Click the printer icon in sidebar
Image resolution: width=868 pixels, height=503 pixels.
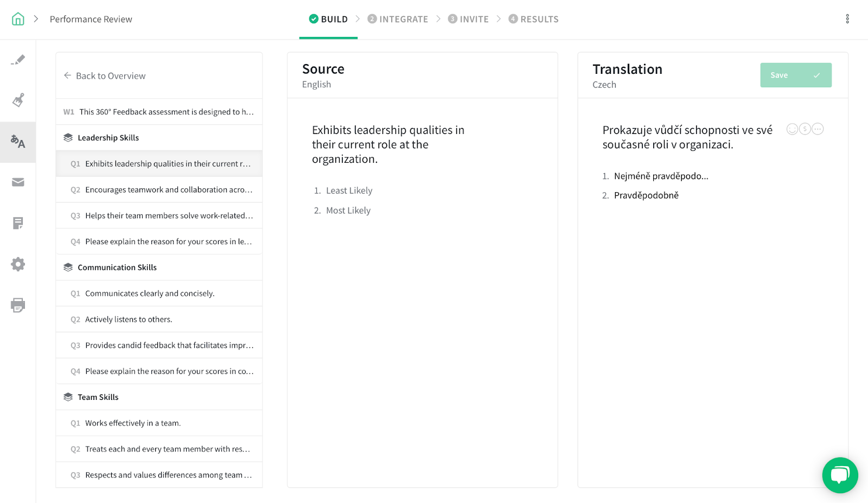[18, 305]
